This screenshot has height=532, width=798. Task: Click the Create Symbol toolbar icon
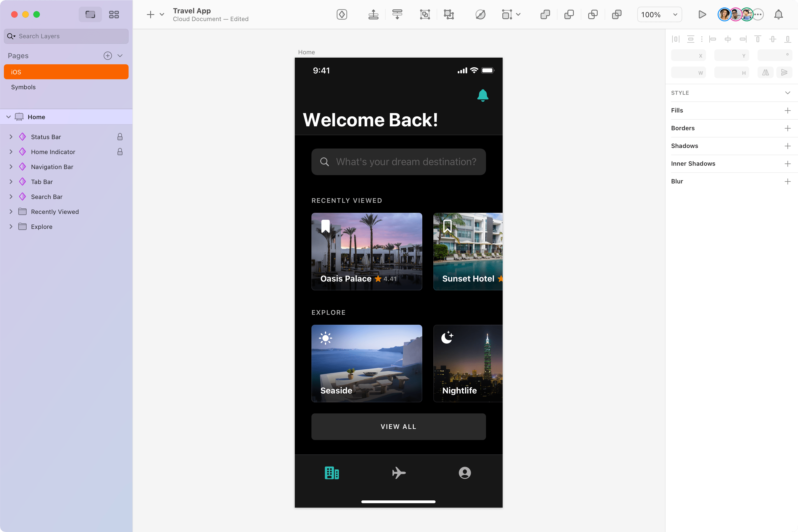click(342, 15)
